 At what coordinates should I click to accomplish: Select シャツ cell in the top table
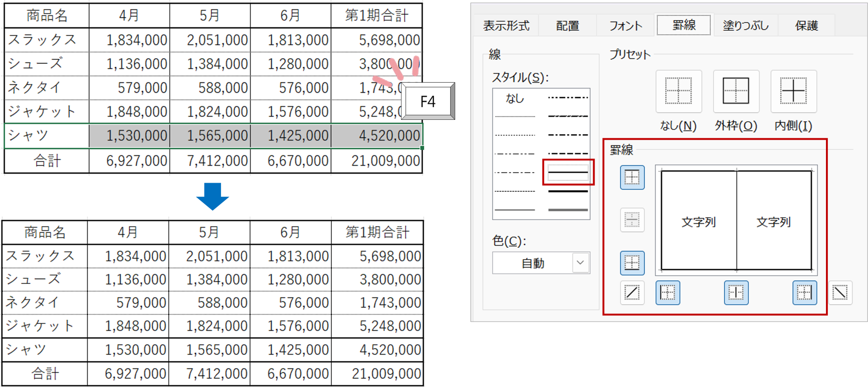pyautogui.click(x=47, y=135)
